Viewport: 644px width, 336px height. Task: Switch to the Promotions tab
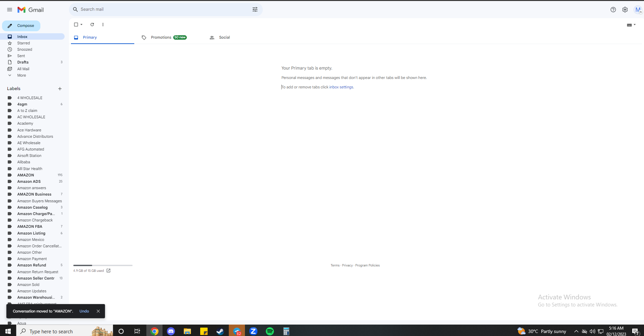point(168,37)
